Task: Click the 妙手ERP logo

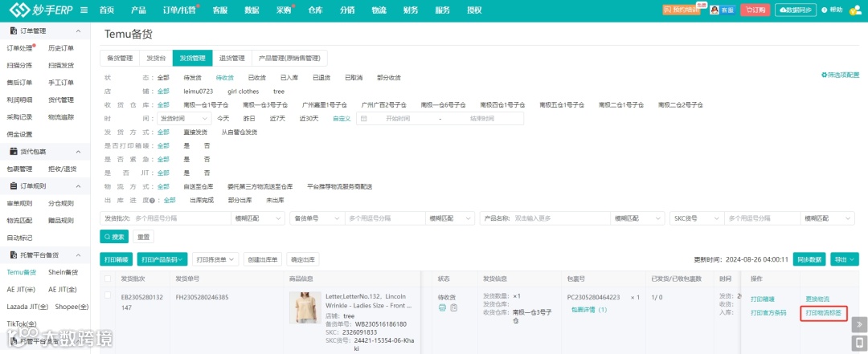Action: 42,10
